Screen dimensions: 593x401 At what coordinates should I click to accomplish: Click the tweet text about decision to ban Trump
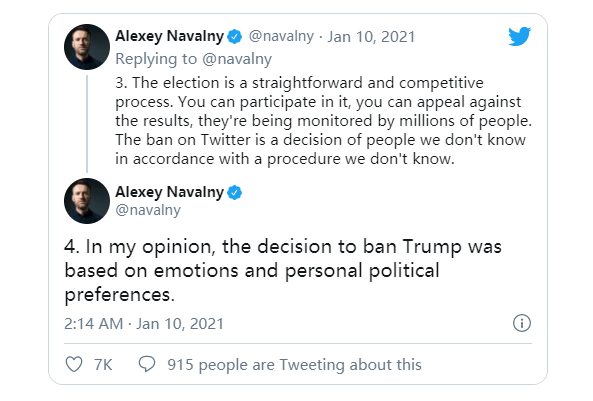(283, 270)
